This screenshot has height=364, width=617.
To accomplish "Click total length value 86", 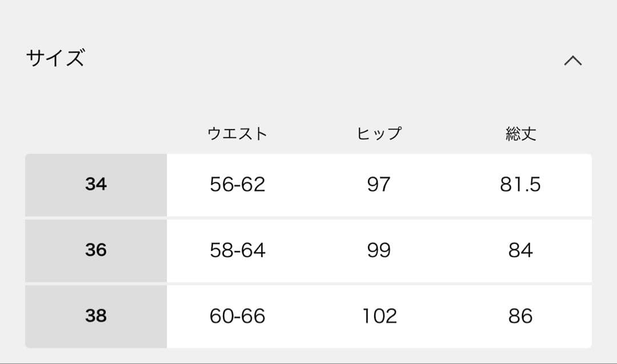I will pos(520,316).
